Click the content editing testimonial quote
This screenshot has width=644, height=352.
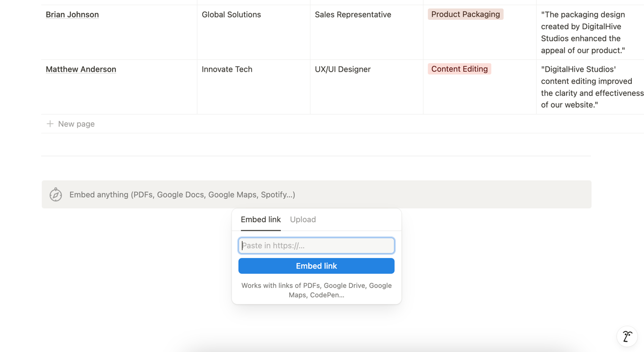(589, 87)
